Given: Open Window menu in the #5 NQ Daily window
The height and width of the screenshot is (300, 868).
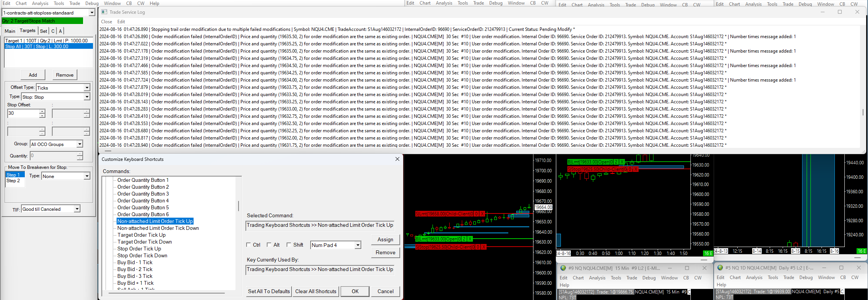Looking at the screenshot, I should tap(826, 278).
